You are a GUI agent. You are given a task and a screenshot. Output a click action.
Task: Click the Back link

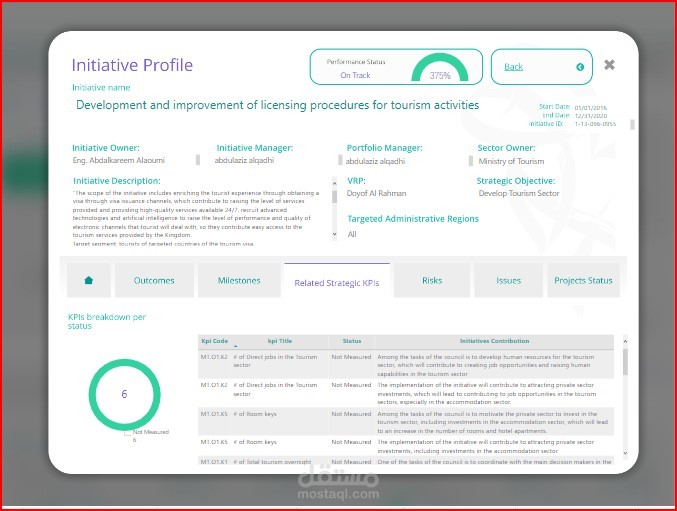click(513, 67)
